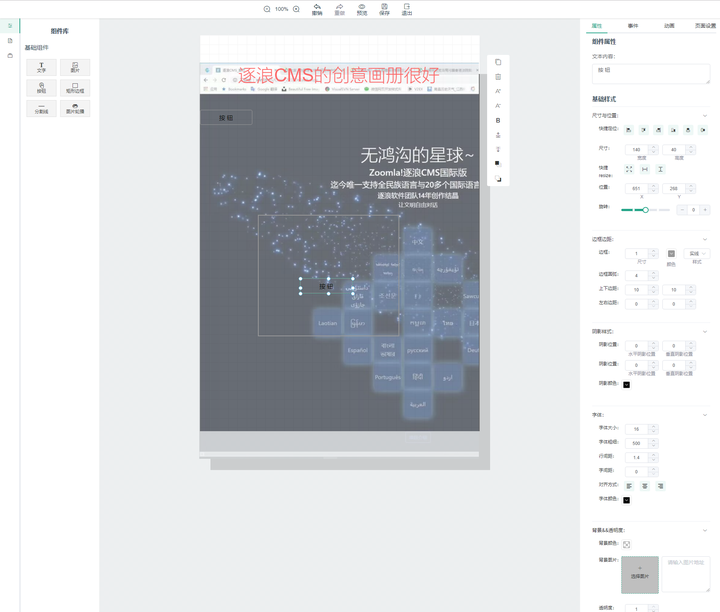Zoom out the canvas from the top toolbar
Viewport: 720px width, 612px height.
pyautogui.click(x=267, y=9)
